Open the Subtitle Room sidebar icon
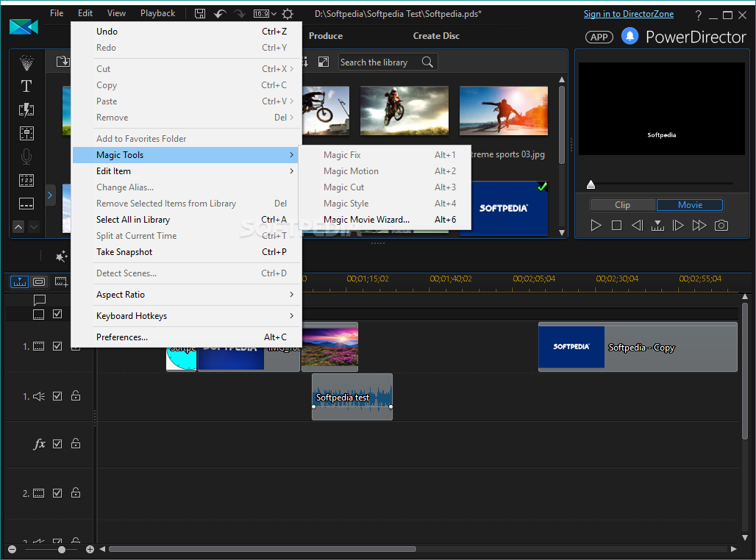Screen dimensions: 756x560 click(26, 204)
